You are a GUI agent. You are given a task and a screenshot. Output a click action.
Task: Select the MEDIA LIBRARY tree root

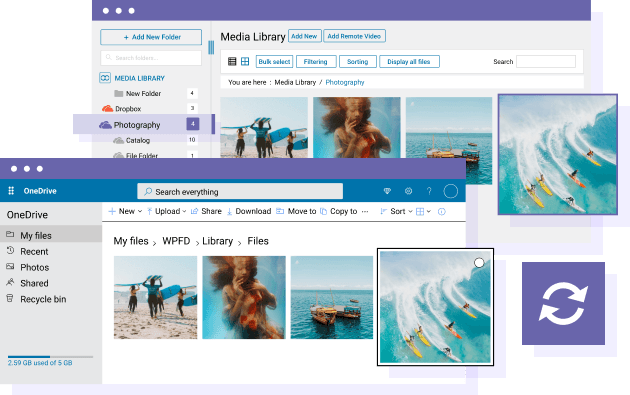click(x=139, y=78)
